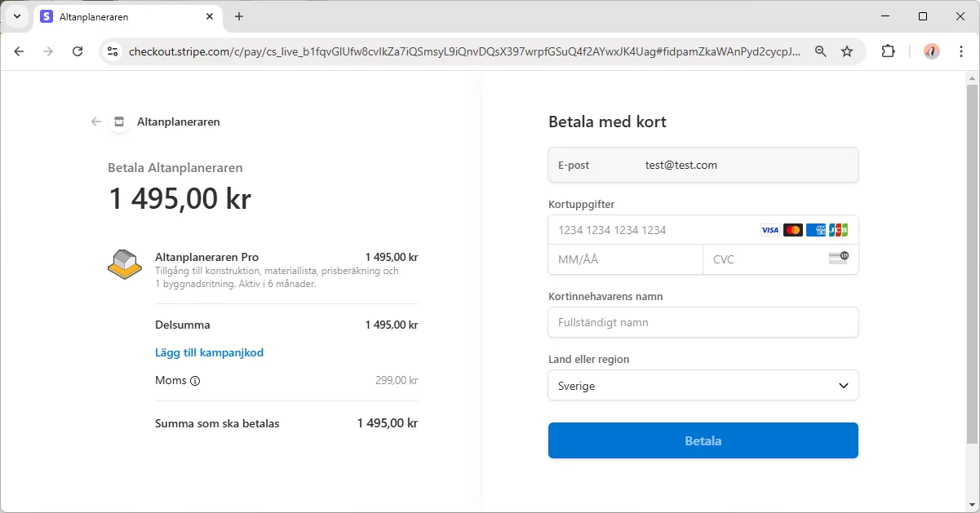Screen dimensions: 980x513
Task: Bookmark this page with star icon
Action: tap(847, 51)
